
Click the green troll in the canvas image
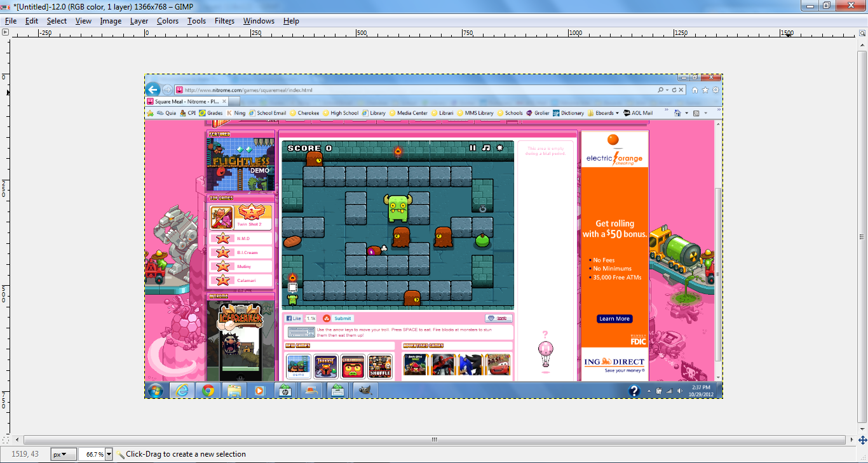point(398,208)
